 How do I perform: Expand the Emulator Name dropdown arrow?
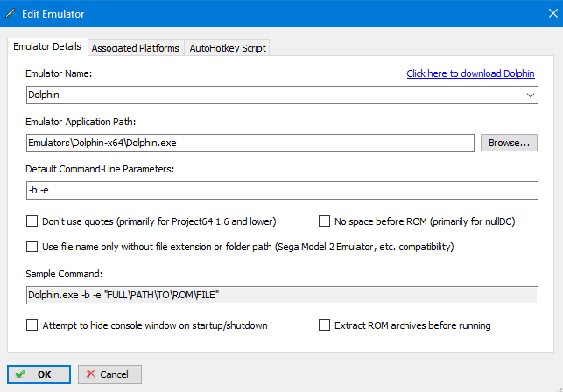(531, 94)
